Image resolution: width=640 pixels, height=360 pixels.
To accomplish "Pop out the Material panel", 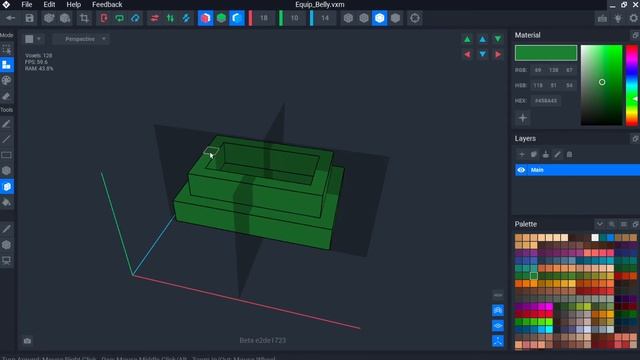I will pyautogui.click(x=635, y=36).
